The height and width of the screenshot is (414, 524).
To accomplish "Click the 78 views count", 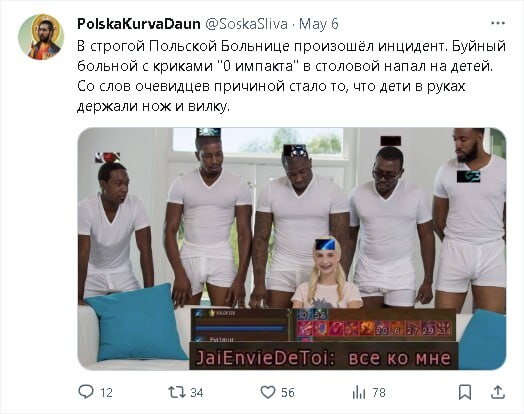I will coord(379,392).
